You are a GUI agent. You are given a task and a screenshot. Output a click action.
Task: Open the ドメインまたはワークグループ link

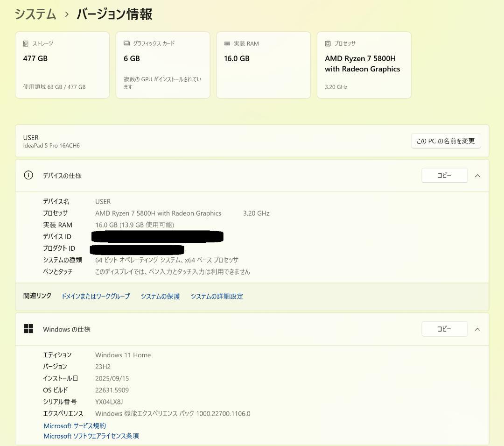pyautogui.click(x=96, y=296)
